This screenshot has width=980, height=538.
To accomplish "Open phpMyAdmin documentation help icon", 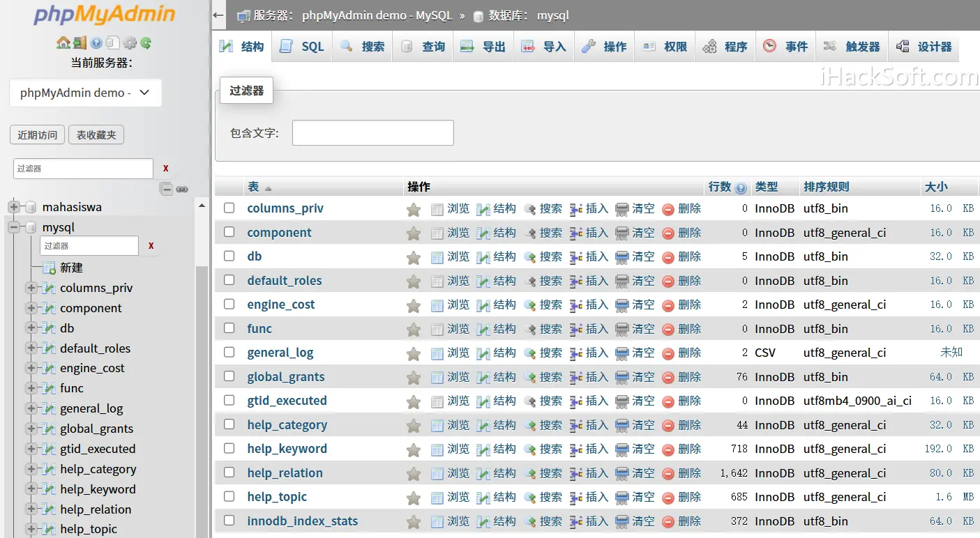I will (96, 43).
